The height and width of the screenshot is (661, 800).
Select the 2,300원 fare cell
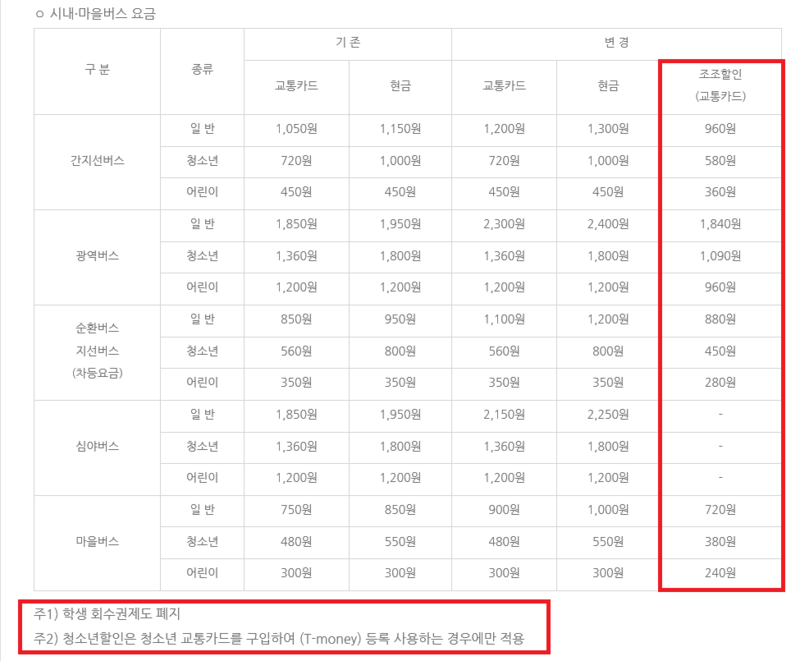coord(504,224)
